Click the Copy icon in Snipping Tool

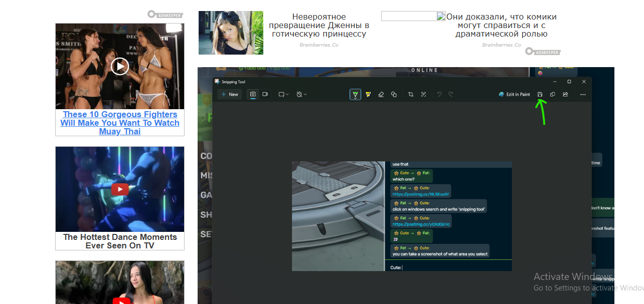pos(553,94)
